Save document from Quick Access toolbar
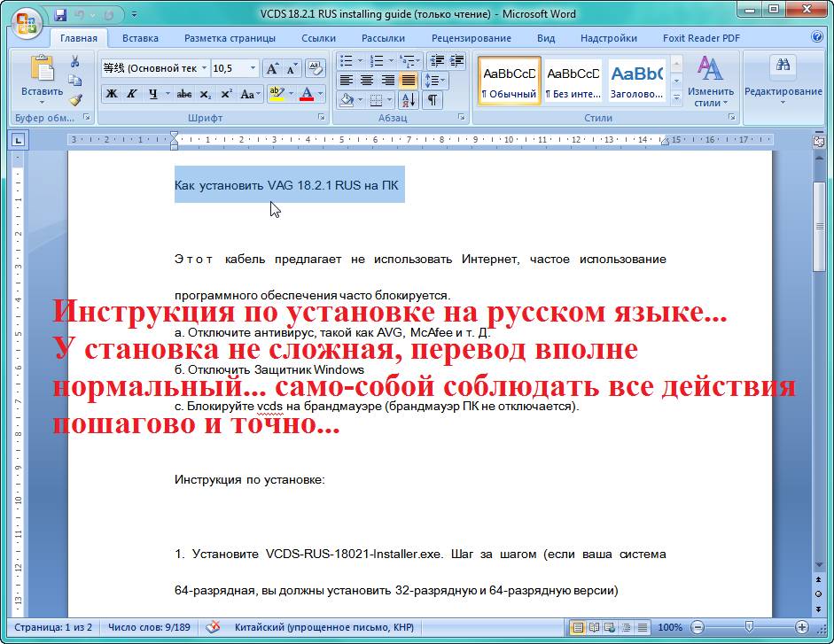This screenshot has height=644, width=834. pos(60,15)
